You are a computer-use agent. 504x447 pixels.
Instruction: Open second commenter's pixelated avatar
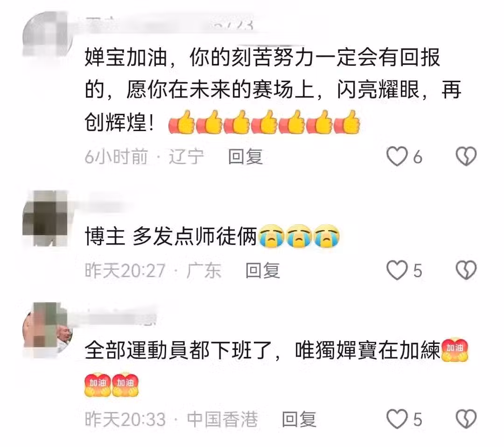pyautogui.click(x=48, y=218)
